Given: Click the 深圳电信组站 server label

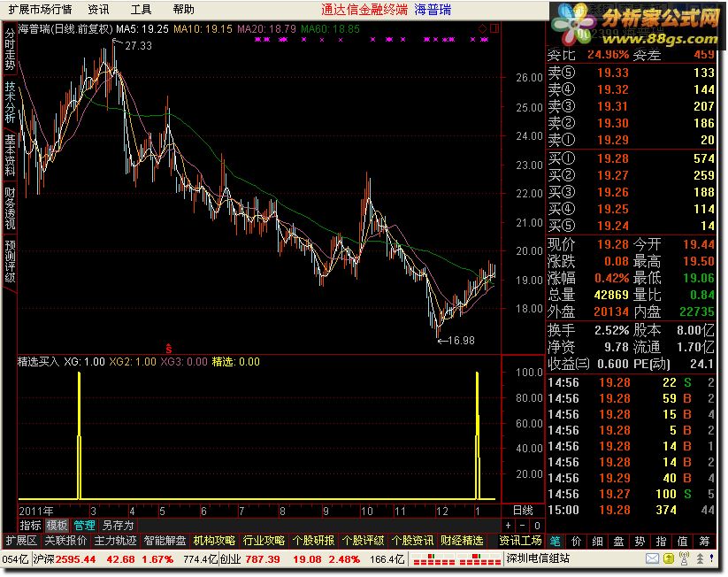Looking at the screenshot, I should coord(538,558).
